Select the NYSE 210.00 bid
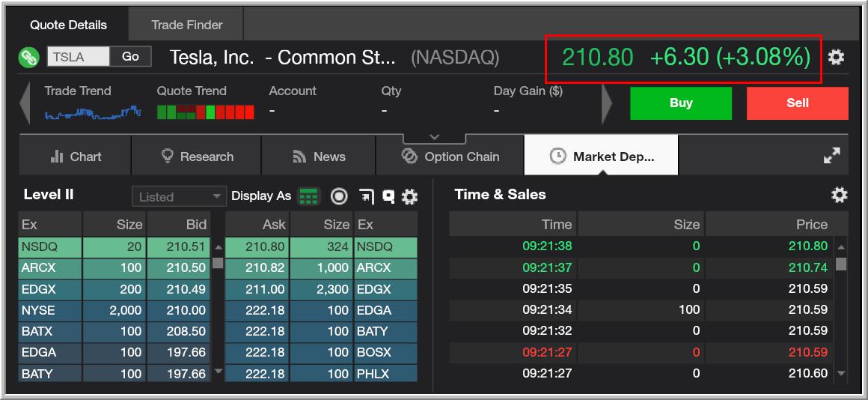 coord(178,310)
